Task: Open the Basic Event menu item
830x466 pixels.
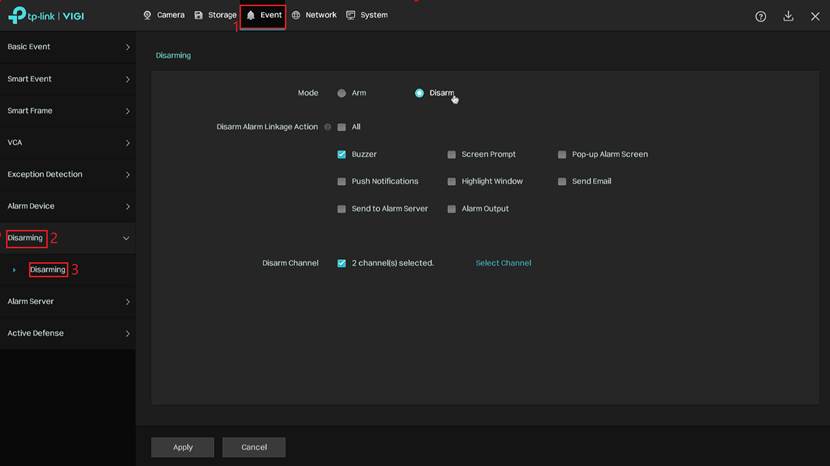Action: (68, 47)
